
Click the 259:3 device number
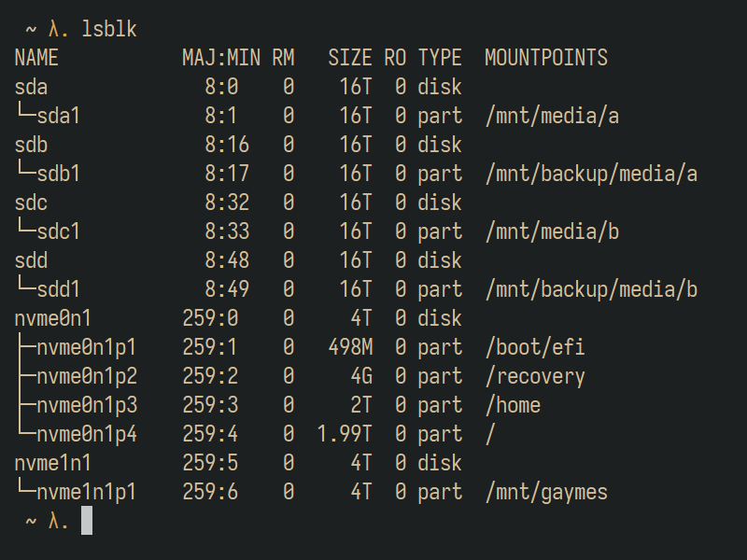tap(210, 405)
